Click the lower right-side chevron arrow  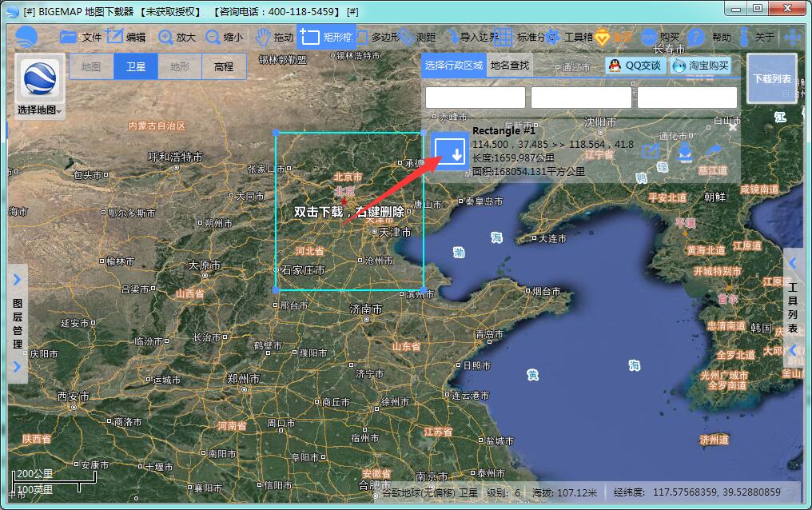point(792,351)
